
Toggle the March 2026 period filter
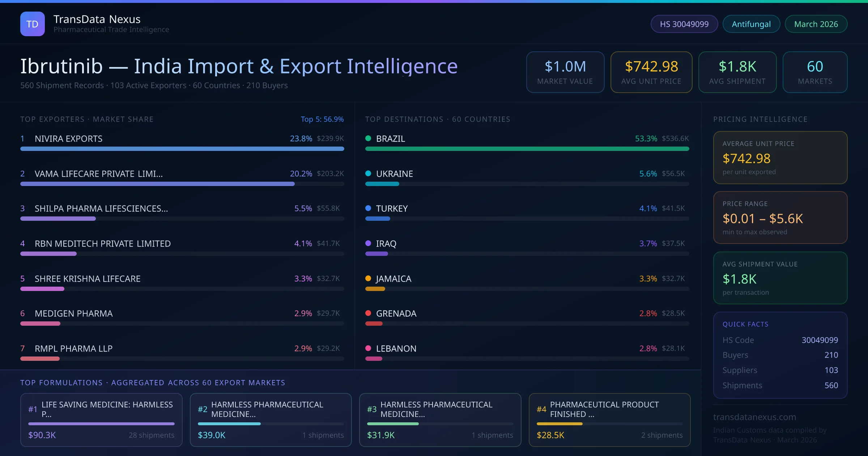[x=816, y=24]
